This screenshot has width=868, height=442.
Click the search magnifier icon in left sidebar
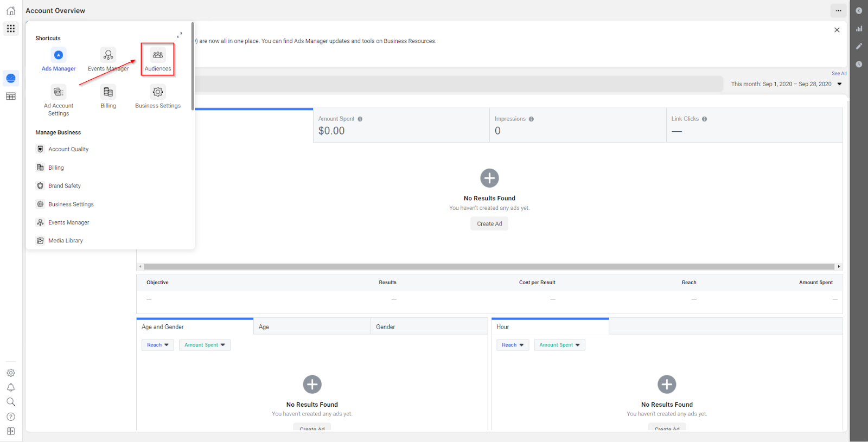[x=11, y=402]
